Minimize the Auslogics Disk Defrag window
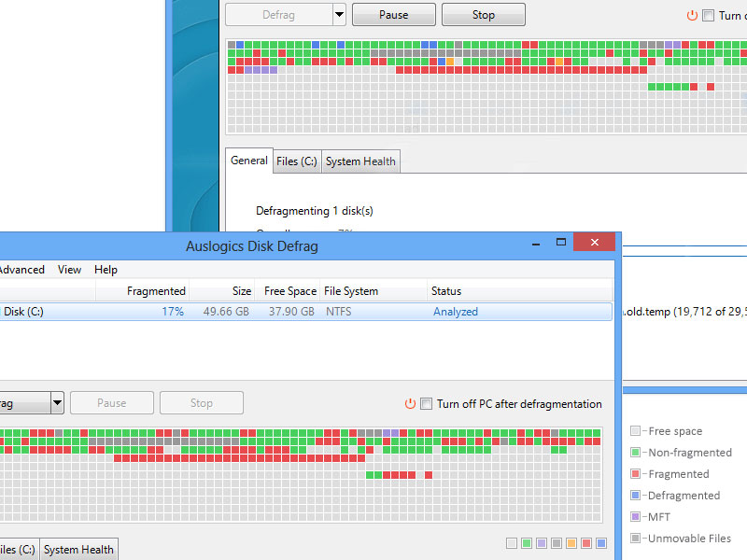 click(536, 243)
